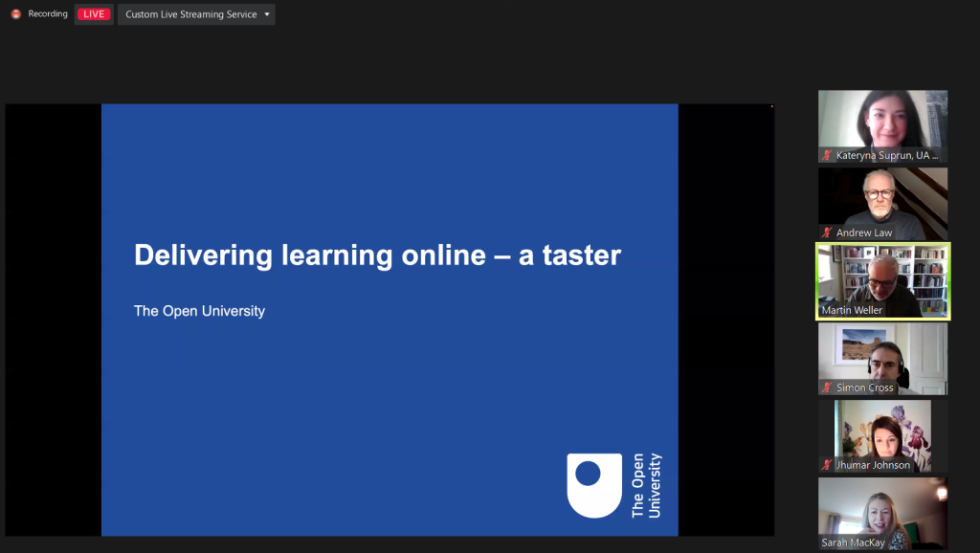Select Sarah MacKay's video thumbnail
This screenshot has height=553, width=980.
click(882, 514)
